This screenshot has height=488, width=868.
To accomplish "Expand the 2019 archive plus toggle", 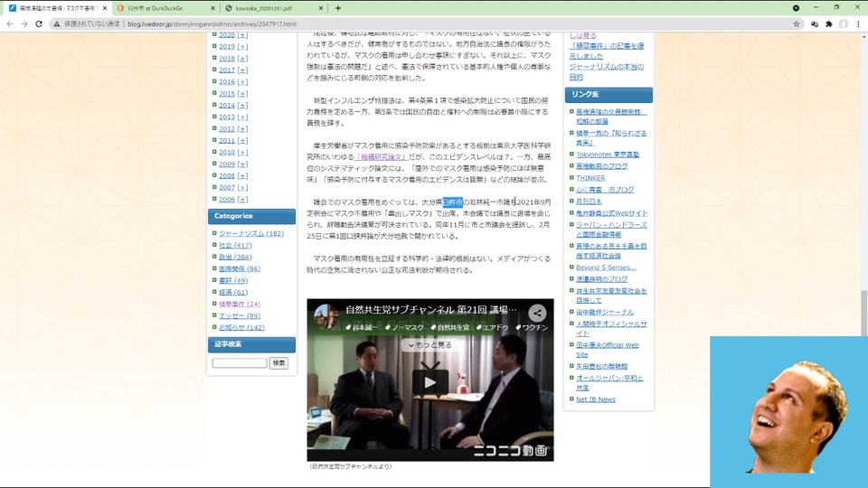I will [x=242, y=46].
